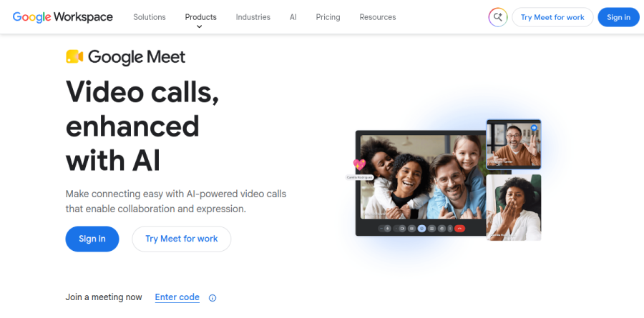Expand the chevron under Products
Viewport: 644px width, 318px height.
pos(199,26)
